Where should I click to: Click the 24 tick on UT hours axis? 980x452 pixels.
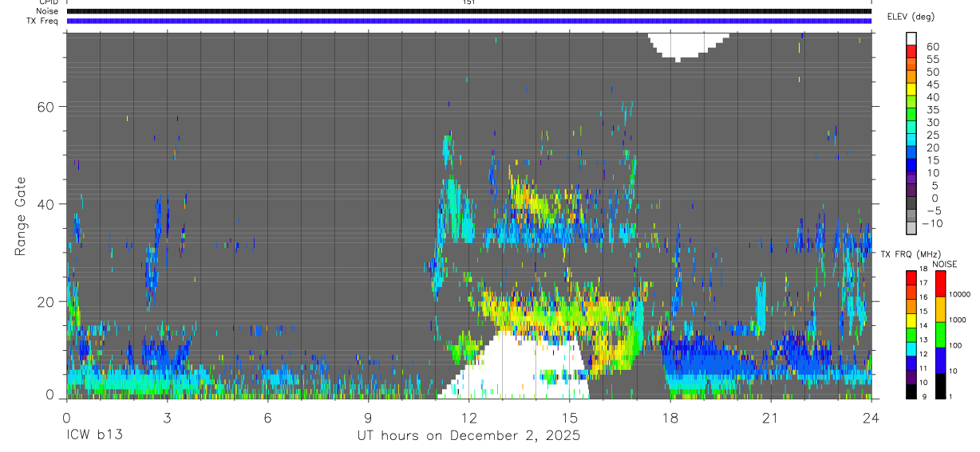tap(871, 418)
